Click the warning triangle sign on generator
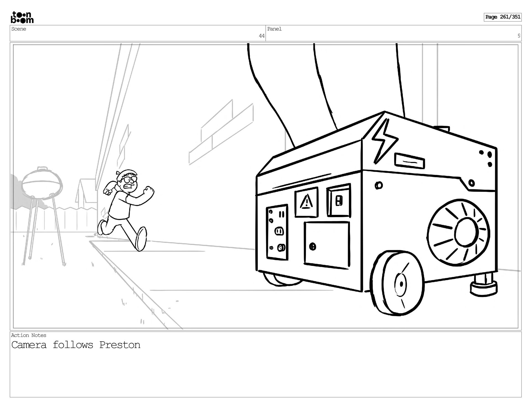The height and width of the screenshot is (412, 532). pyautogui.click(x=306, y=202)
